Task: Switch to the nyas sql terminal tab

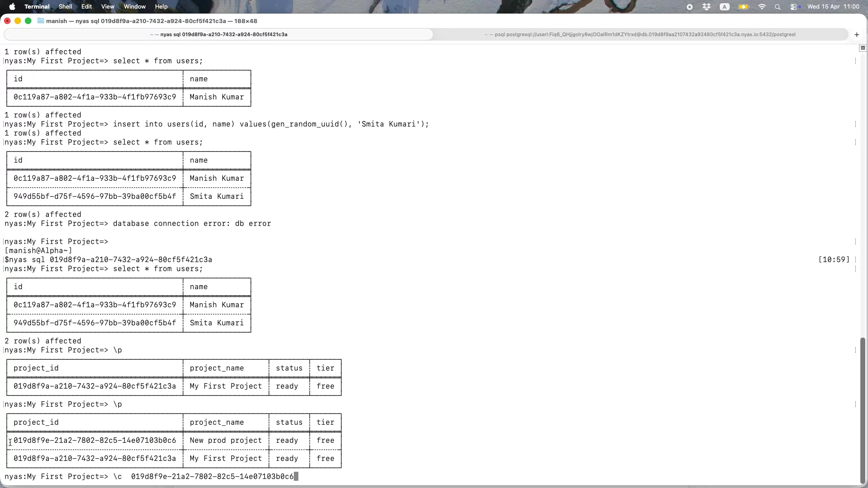Action: [x=218, y=34]
